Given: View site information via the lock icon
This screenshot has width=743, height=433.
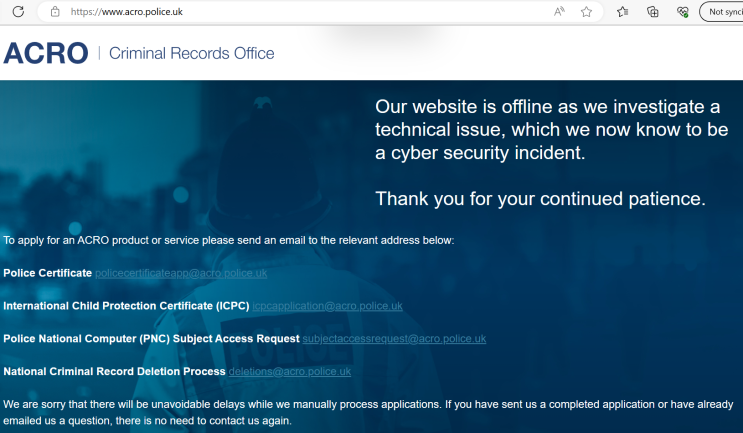Looking at the screenshot, I should pyautogui.click(x=55, y=11).
